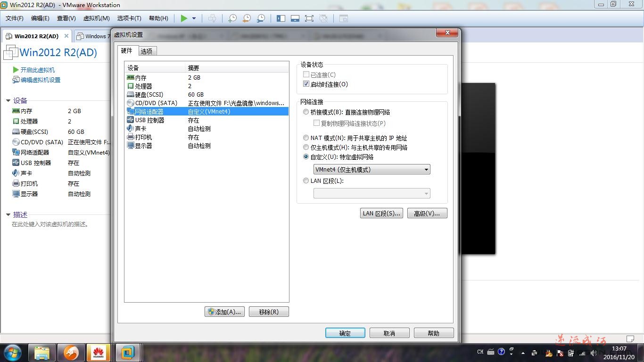Click the 添加(A)... button
The height and width of the screenshot is (362, 644).
pyautogui.click(x=224, y=312)
